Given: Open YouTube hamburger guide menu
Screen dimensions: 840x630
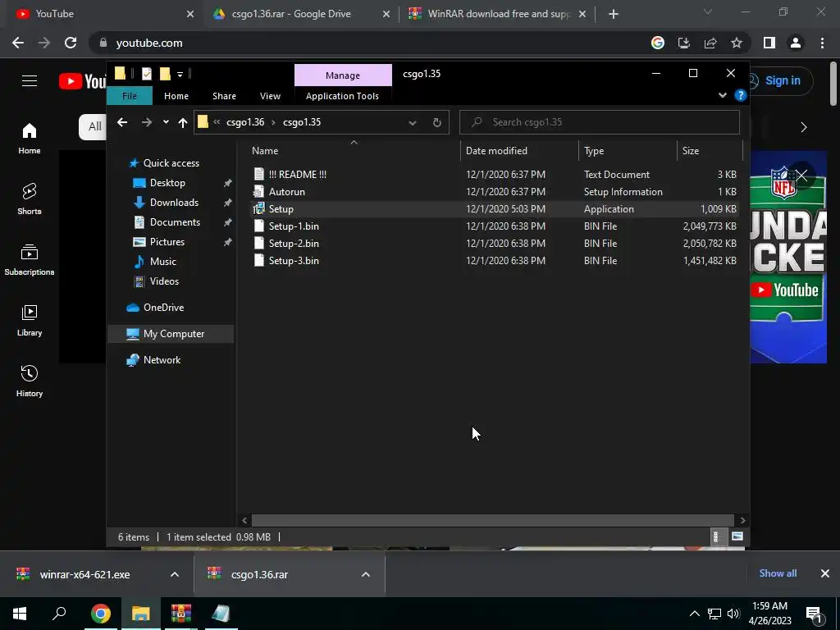Looking at the screenshot, I should pyautogui.click(x=30, y=81).
